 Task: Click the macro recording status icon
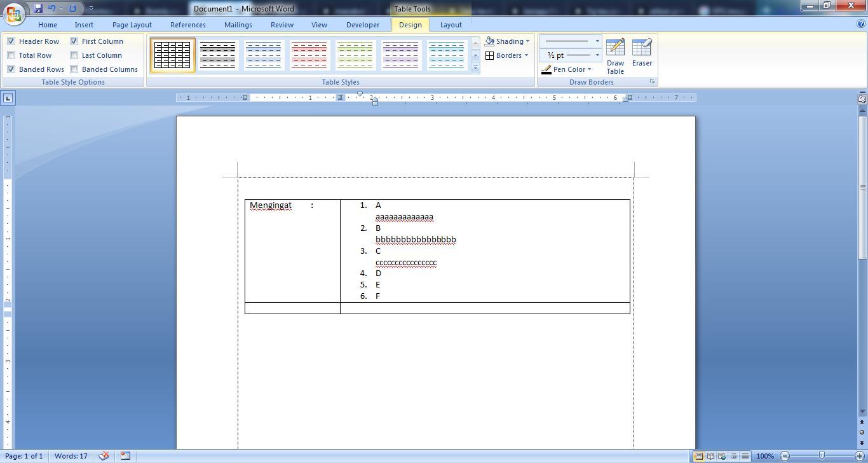[x=125, y=456]
